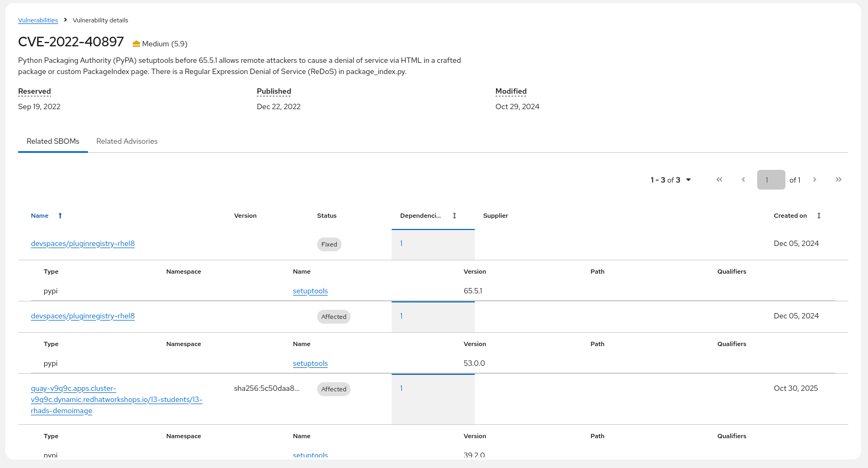This screenshot has width=868, height=468.
Task: Open first devspaces/pluginregistry-rhel8 link marked Fixed
Action: click(83, 244)
